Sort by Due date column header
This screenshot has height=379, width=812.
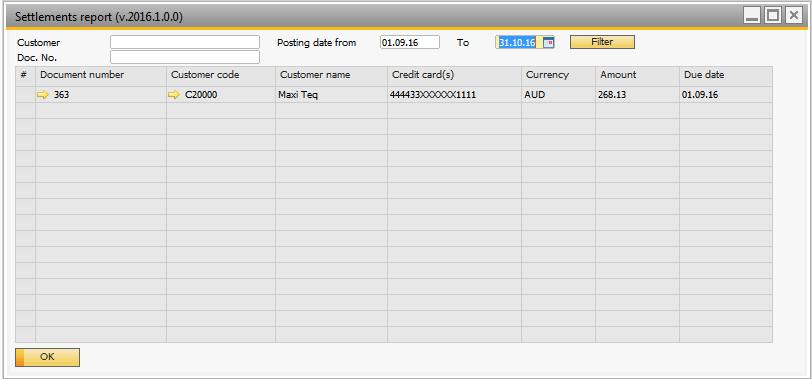point(726,76)
